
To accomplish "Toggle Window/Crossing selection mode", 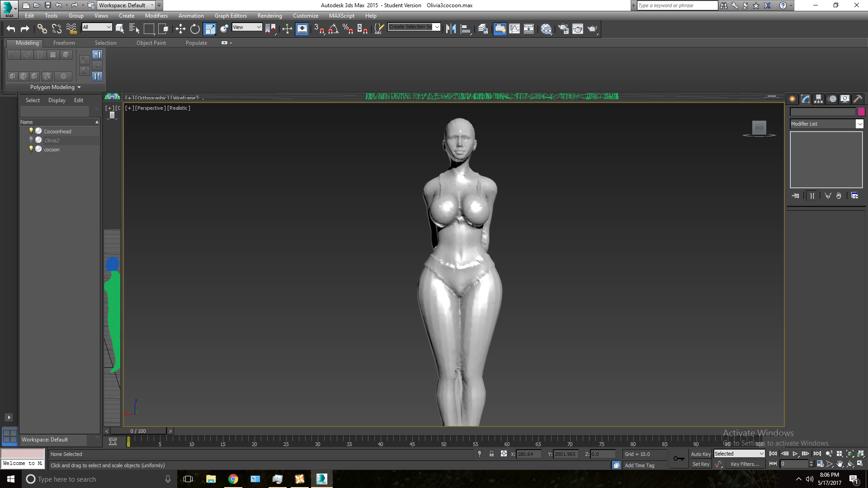I will tap(163, 29).
